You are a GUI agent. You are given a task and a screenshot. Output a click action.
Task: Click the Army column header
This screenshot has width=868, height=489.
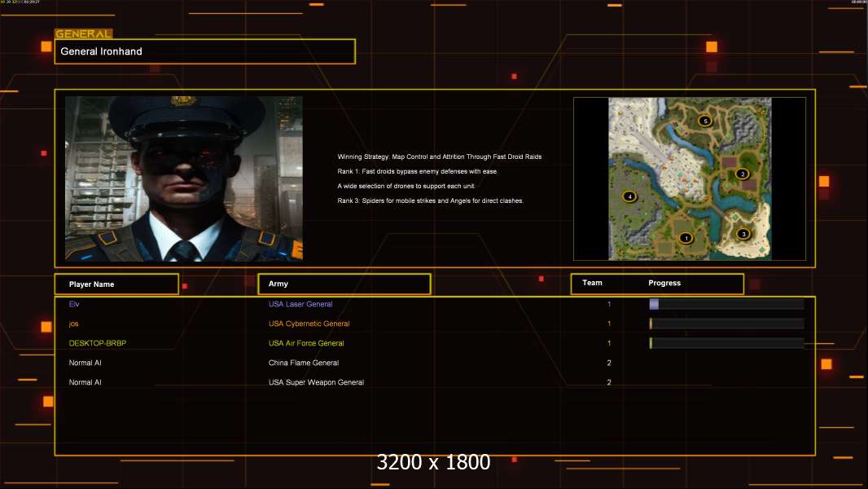point(344,284)
